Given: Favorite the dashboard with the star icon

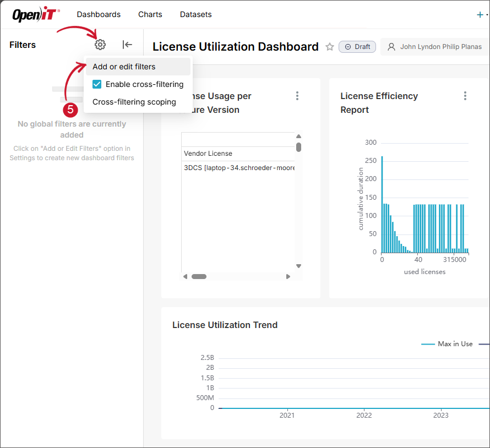Looking at the screenshot, I should [330, 47].
